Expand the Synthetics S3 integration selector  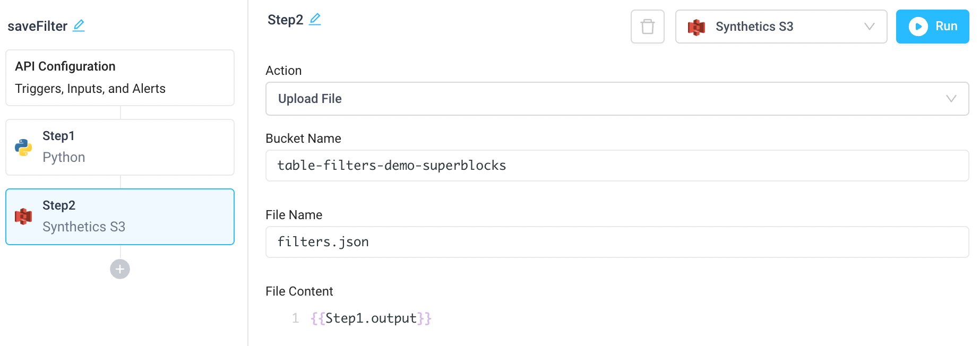[x=869, y=27]
